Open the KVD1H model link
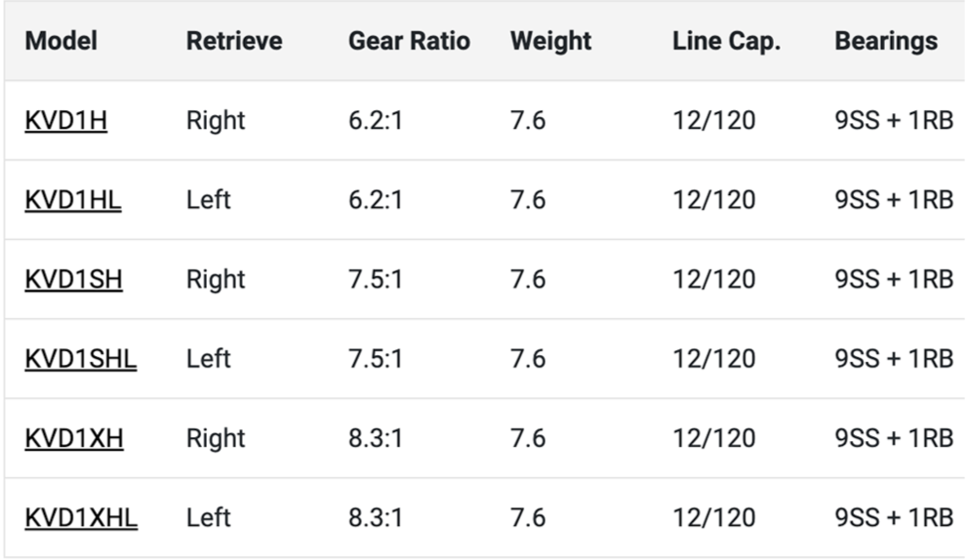This screenshot has height=560, width=969. click(x=66, y=121)
